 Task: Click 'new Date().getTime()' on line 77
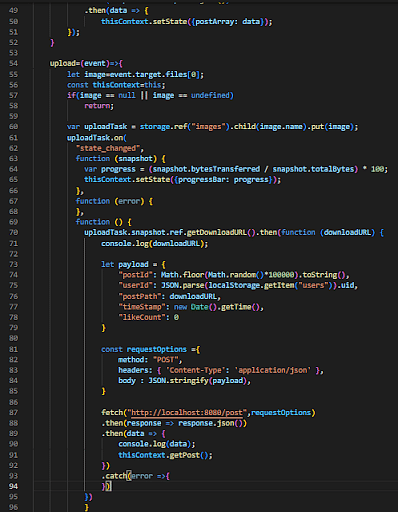(218, 307)
